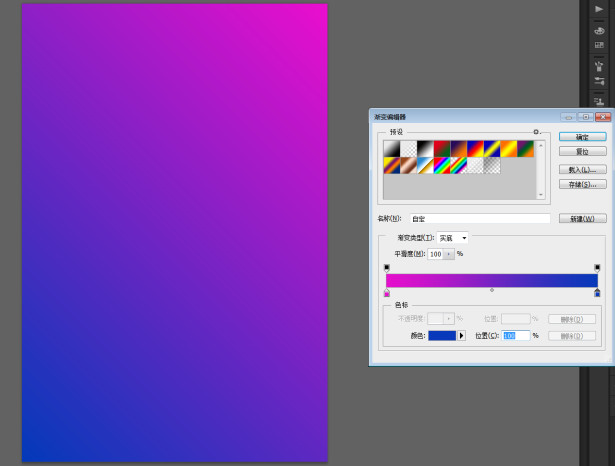The image size is (615, 466).
Task: Open the Color palette panel icon
Action: (599, 29)
